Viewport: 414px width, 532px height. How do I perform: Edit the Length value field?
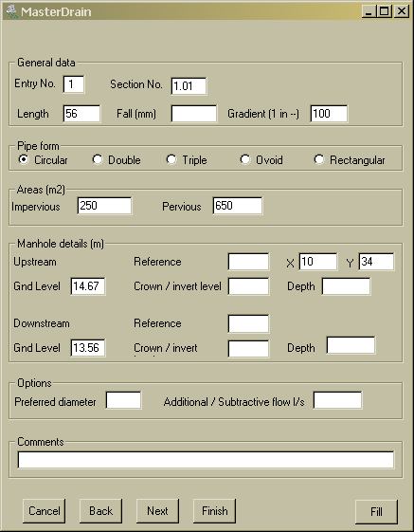81,114
